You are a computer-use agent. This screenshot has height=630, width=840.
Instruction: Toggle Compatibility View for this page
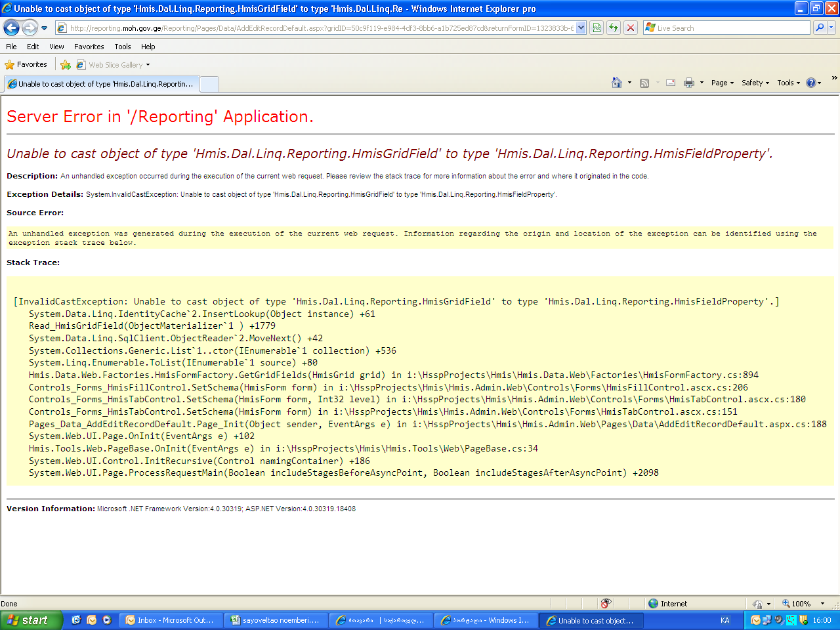click(x=597, y=28)
